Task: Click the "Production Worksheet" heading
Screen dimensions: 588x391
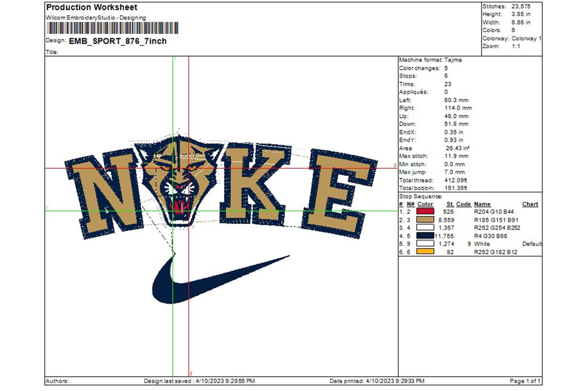Action: tap(92, 7)
